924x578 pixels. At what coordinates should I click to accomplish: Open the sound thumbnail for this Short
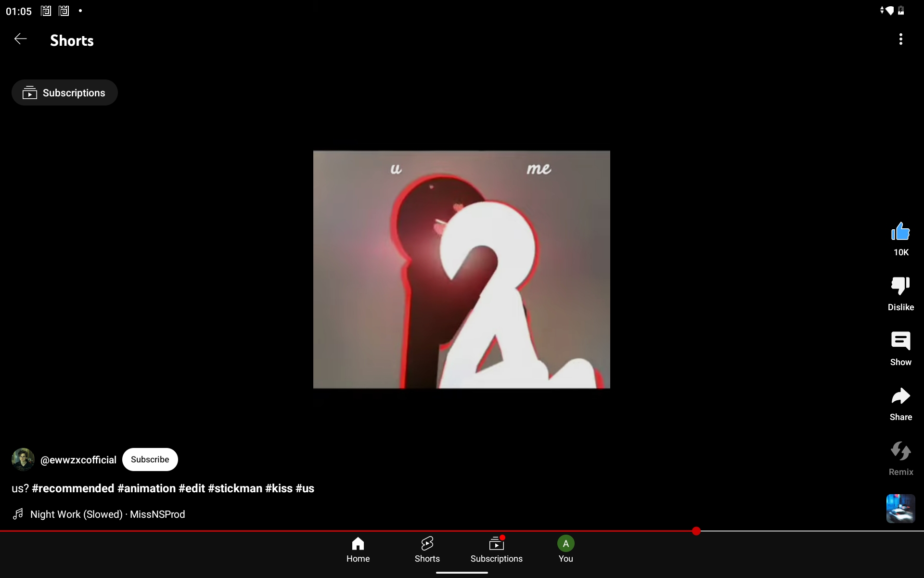coord(900,508)
